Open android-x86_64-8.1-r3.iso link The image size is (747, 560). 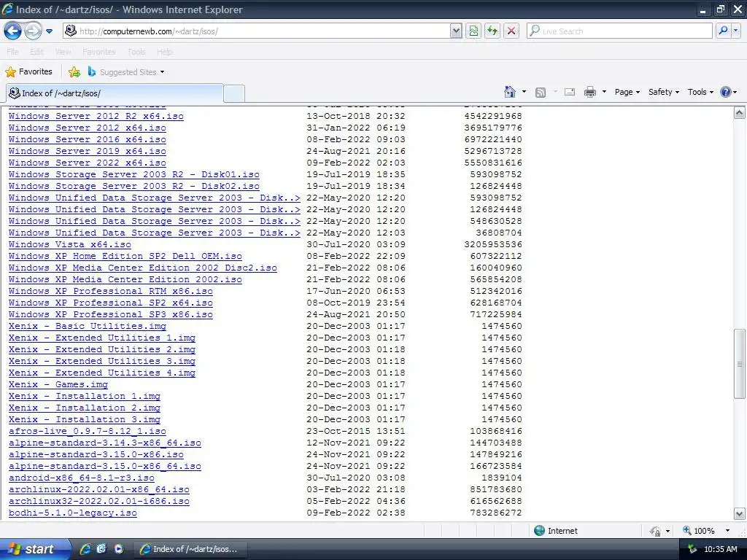click(x=82, y=478)
